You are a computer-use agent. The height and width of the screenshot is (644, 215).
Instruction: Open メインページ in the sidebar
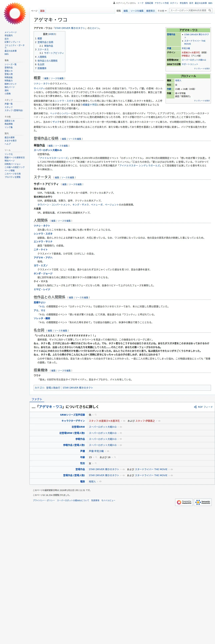[11, 32]
